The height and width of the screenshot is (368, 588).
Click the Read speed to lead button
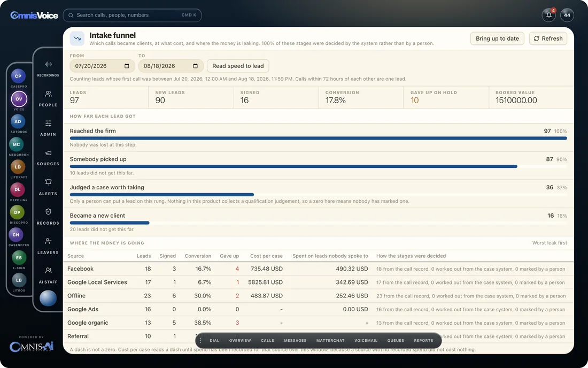coord(238,66)
